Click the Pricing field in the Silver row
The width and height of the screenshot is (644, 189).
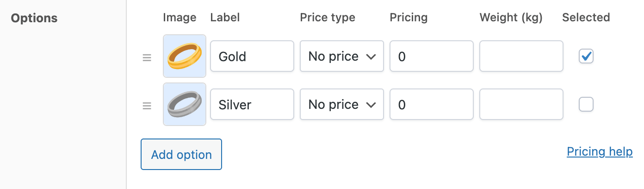click(x=431, y=105)
